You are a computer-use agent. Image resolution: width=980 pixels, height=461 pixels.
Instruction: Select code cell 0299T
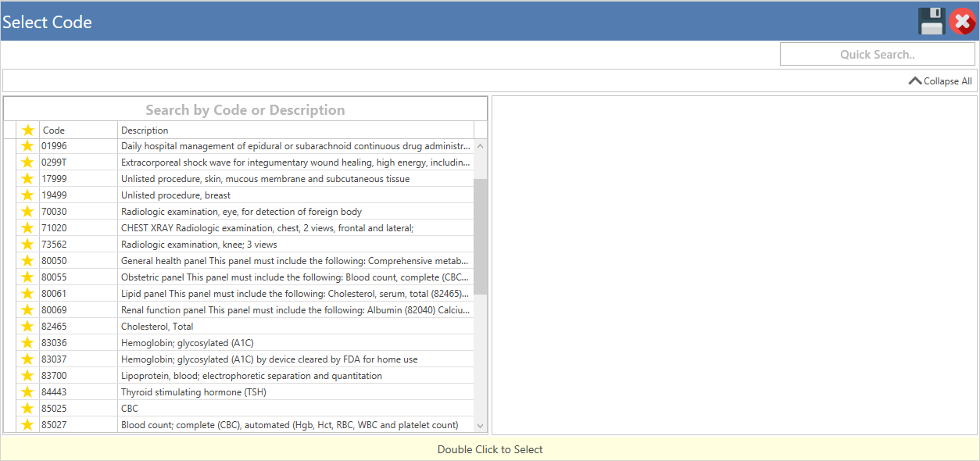78,163
